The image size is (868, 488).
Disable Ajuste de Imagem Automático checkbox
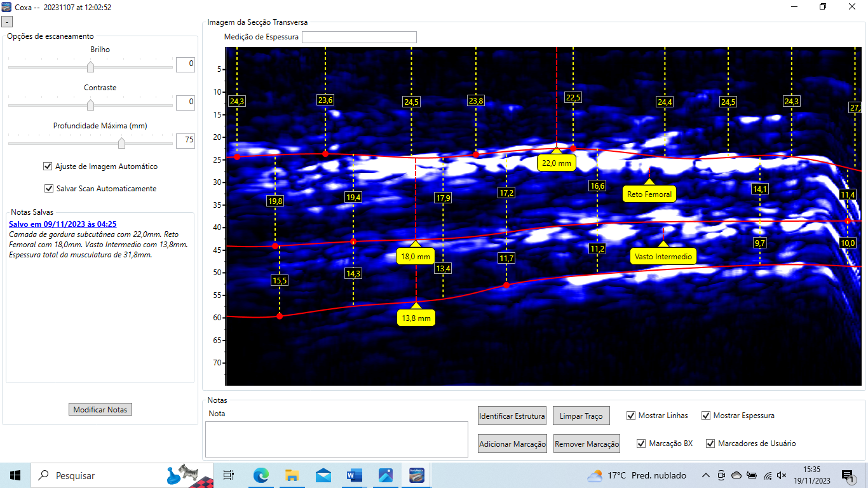click(x=48, y=166)
